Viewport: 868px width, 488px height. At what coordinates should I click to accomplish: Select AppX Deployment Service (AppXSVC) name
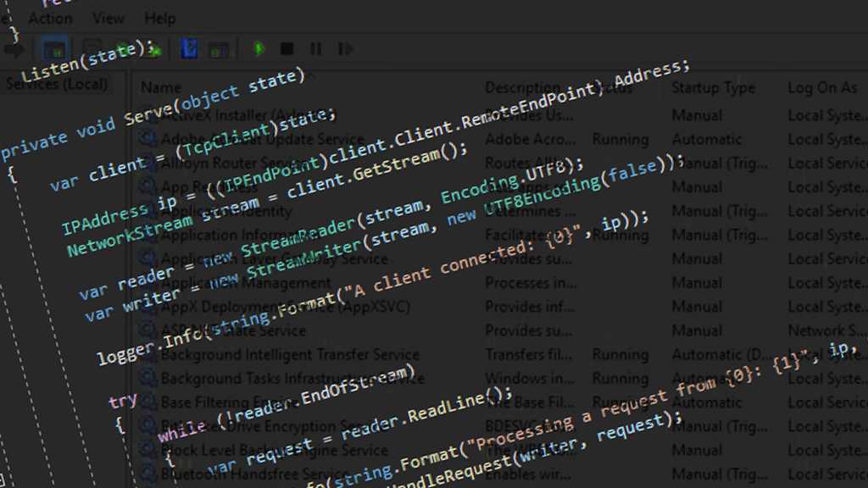(x=286, y=307)
